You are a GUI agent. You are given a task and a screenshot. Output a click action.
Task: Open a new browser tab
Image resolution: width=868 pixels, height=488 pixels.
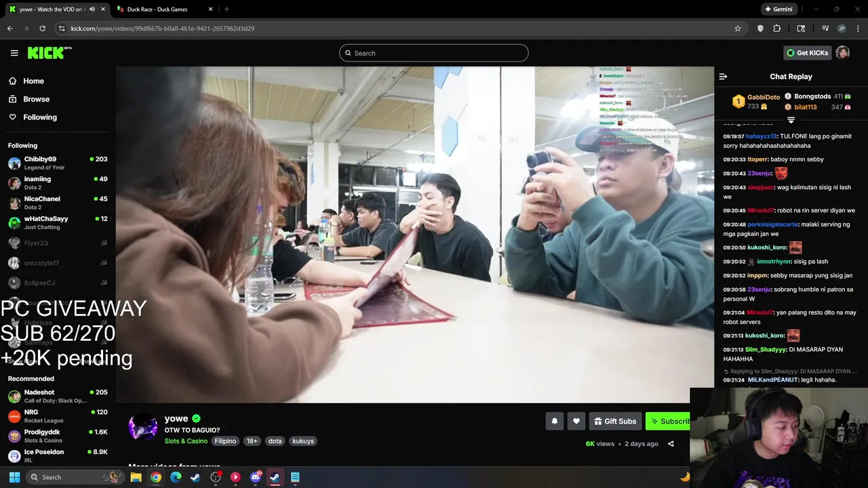(x=226, y=9)
